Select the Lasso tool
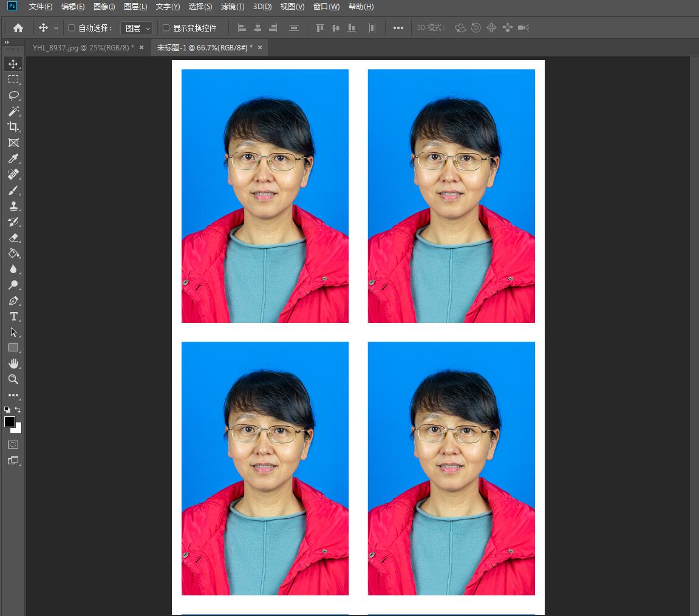 13,95
